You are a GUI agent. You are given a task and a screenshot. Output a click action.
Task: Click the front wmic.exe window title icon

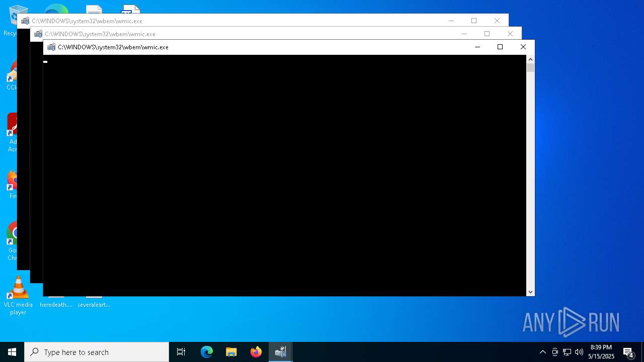(51, 47)
